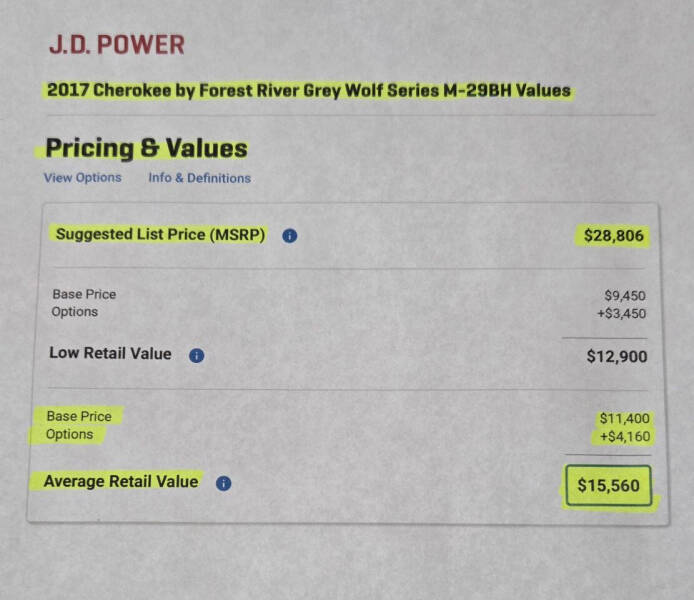Open the Info & Definitions link

(199, 178)
